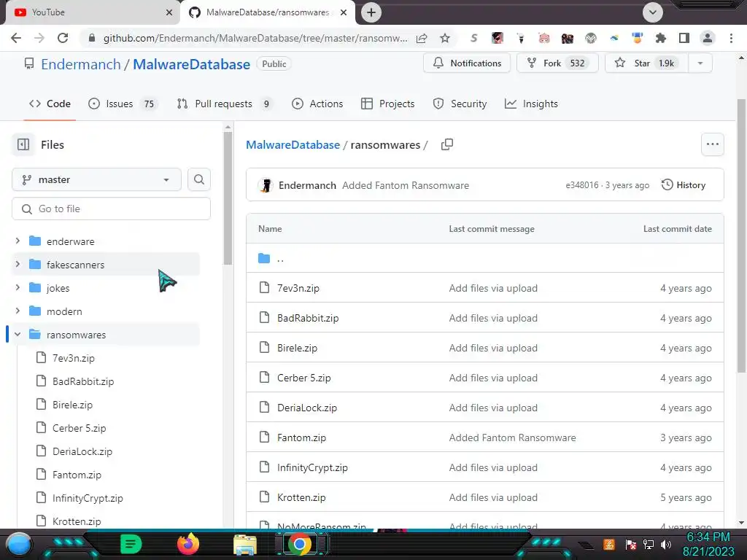Screen dimensions: 747x560
Task: Open Krotten.zip in the file table
Action: [301, 497]
